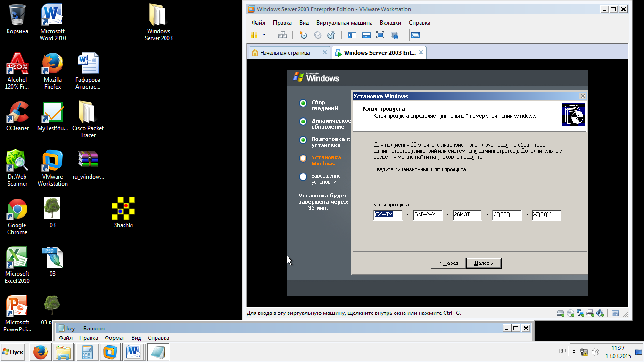Click the Далее > button
Viewport: 644px width, 362px height.
point(484,263)
